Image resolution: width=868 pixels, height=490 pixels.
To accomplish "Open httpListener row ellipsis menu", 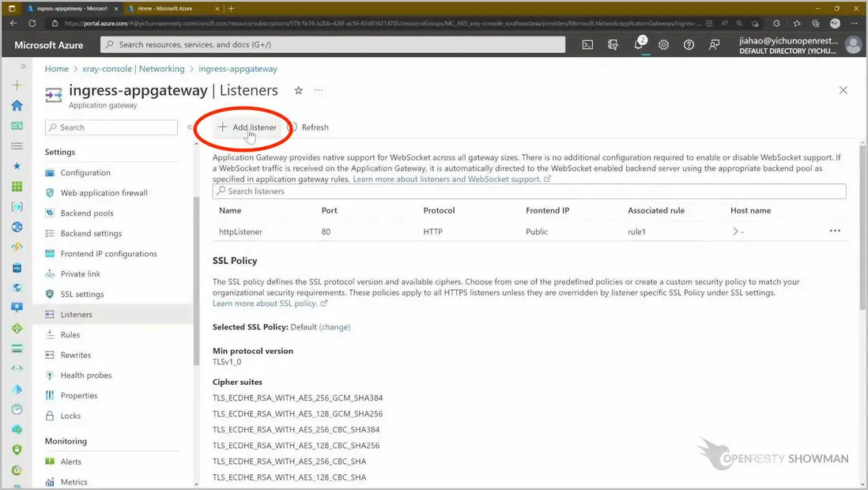I will tap(835, 231).
